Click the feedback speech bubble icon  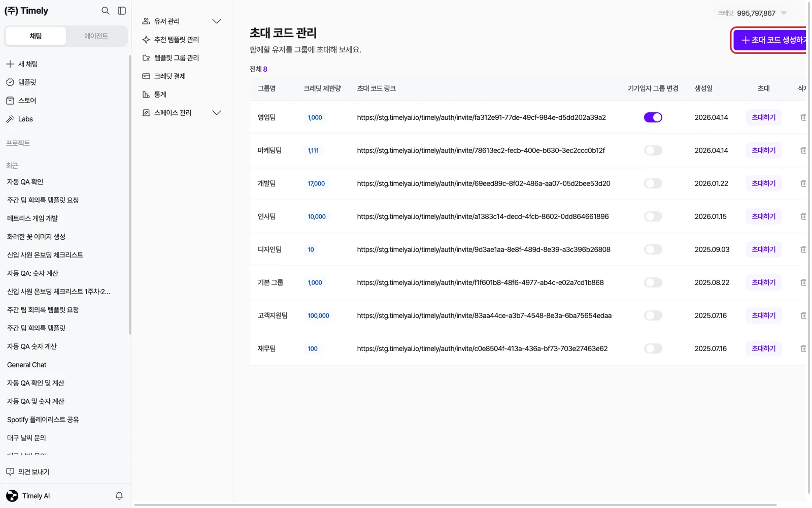(10, 472)
